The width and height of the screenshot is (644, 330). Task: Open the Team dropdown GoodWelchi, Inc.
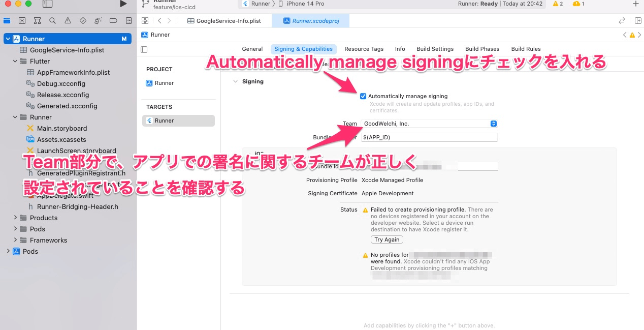430,124
